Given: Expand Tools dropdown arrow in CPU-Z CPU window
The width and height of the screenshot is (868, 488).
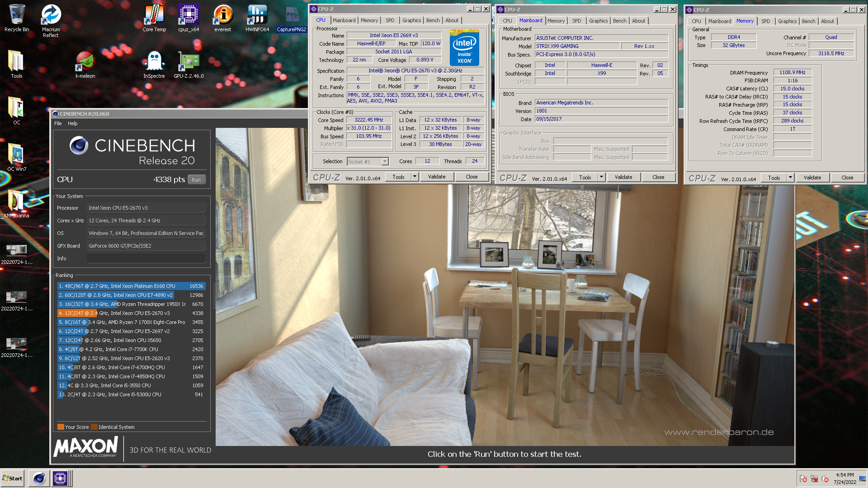Looking at the screenshot, I should pyautogui.click(x=415, y=177).
